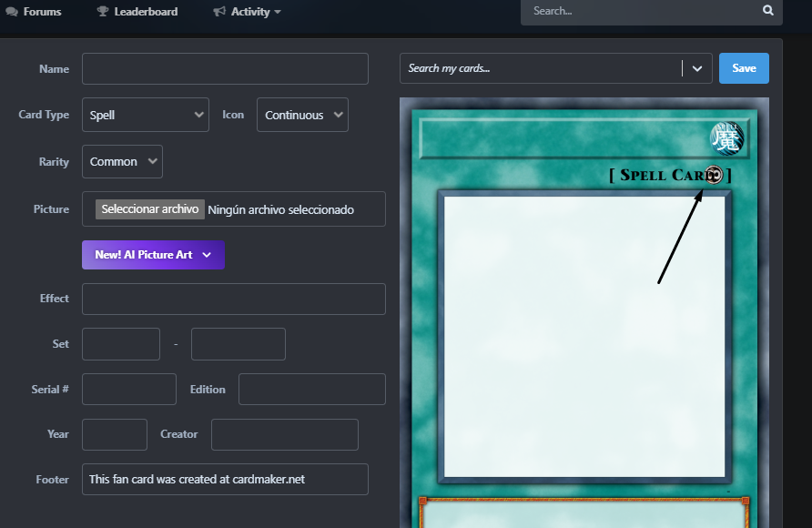
Task: Click the Forums speech bubble icon
Action: coord(12,12)
